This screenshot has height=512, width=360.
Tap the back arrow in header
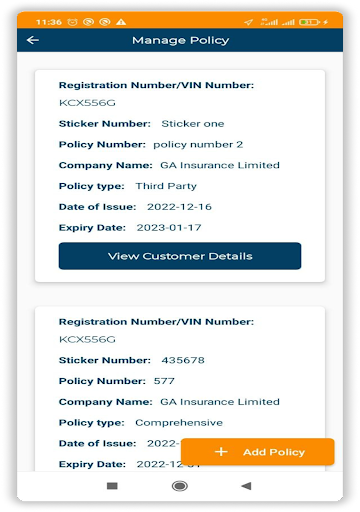coord(33,40)
